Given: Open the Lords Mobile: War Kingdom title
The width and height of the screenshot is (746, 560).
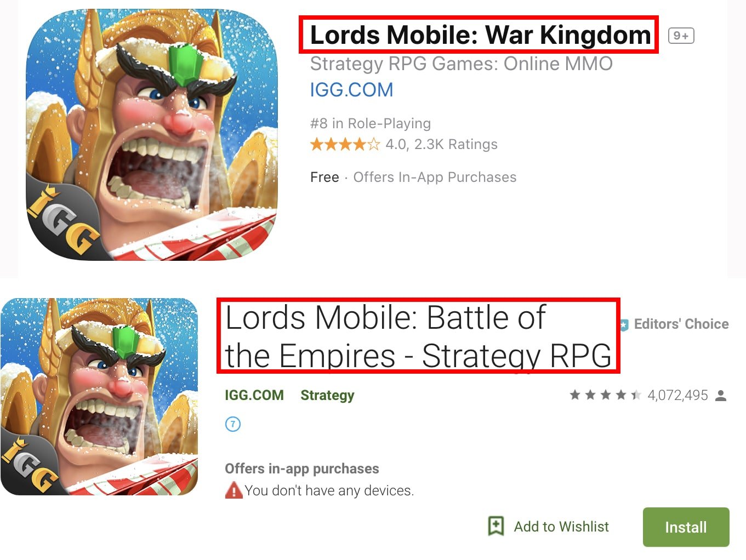Looking at the screenshot, I should pos(480,35).
